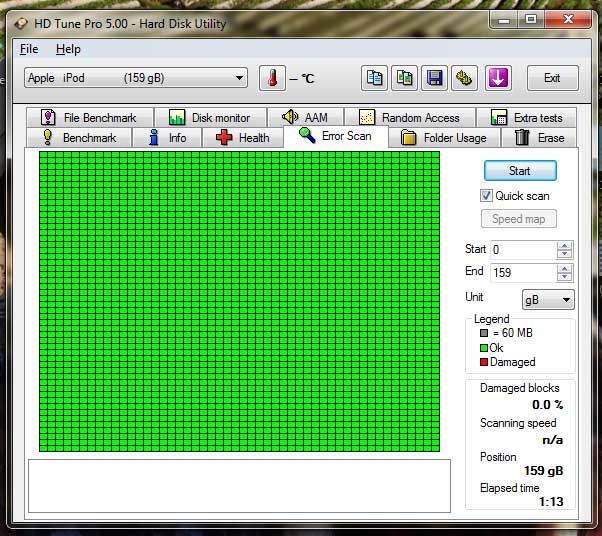Increase the Start value with up arrow
602x536 pixels.
565,246
